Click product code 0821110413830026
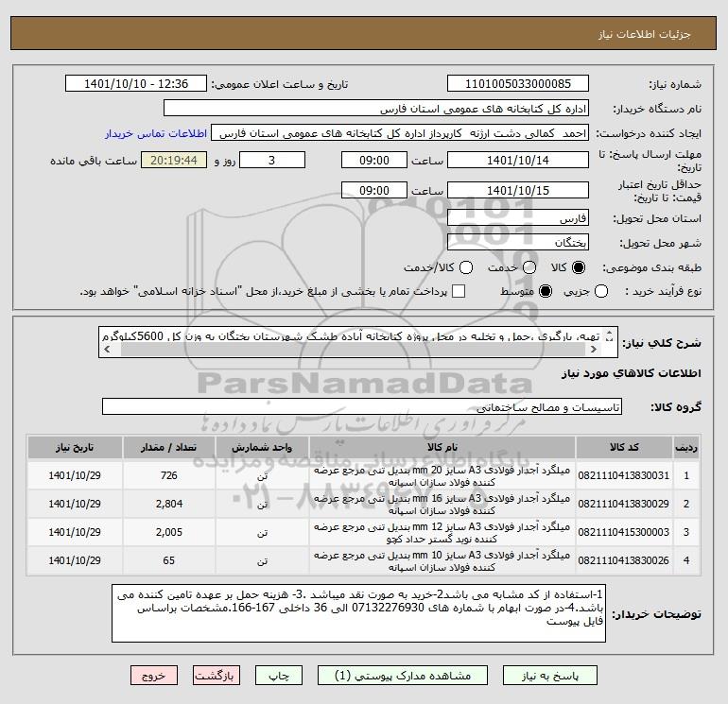Screen dimensions: 728x704 624,560
